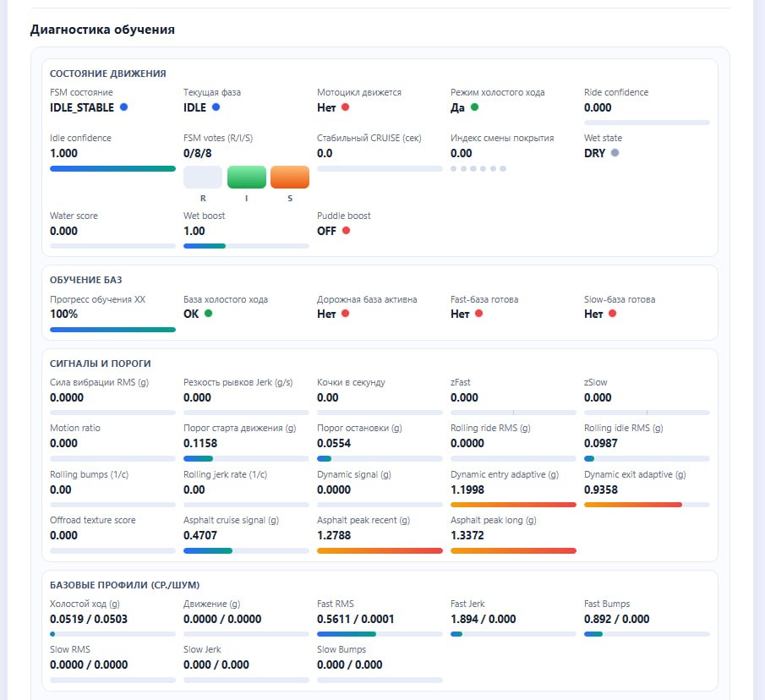Click the red dot beside Puddle boost OFF

click(x=346, y=231)
